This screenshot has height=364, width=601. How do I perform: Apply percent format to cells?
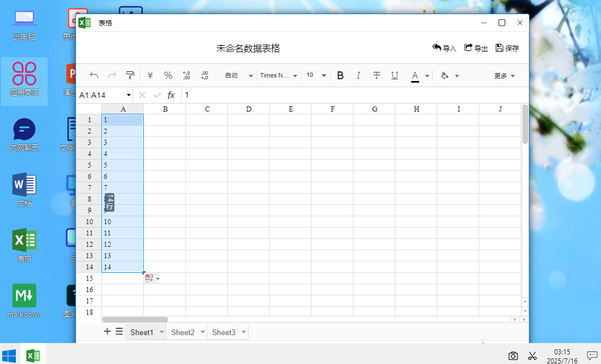(x=168, y=75)
